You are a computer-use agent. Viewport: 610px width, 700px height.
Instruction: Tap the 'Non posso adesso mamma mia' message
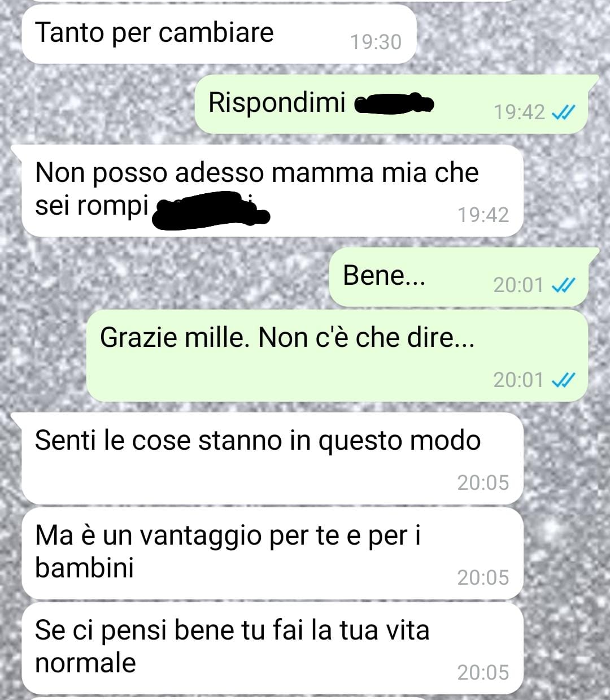pyautogui.click(x=272, y=191)
